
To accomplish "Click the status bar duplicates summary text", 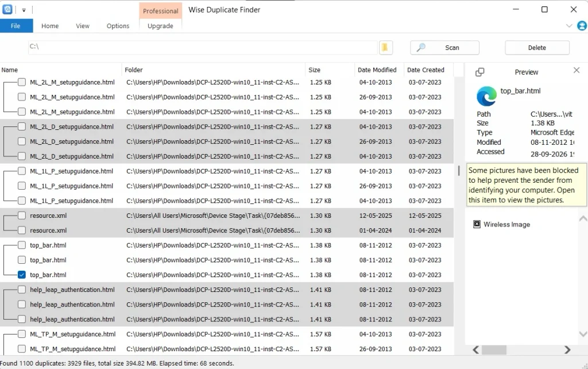I will click(117, 363).
